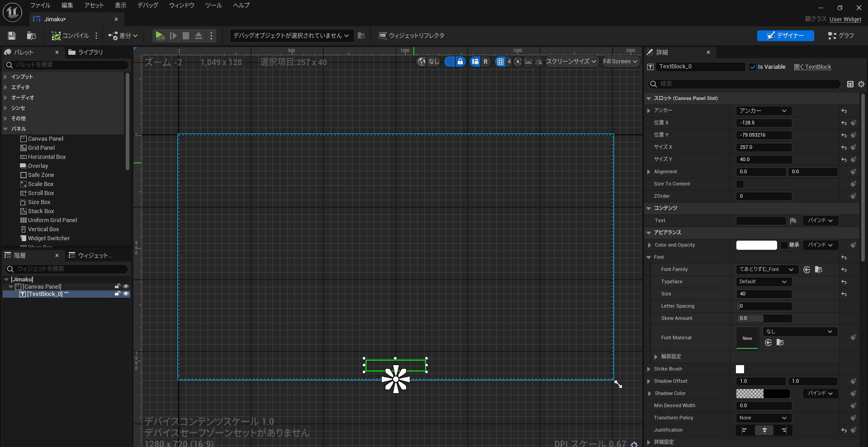Click the eject button in play controls
The width and height of the screenshot is (868, 447).
coord(199,36)
